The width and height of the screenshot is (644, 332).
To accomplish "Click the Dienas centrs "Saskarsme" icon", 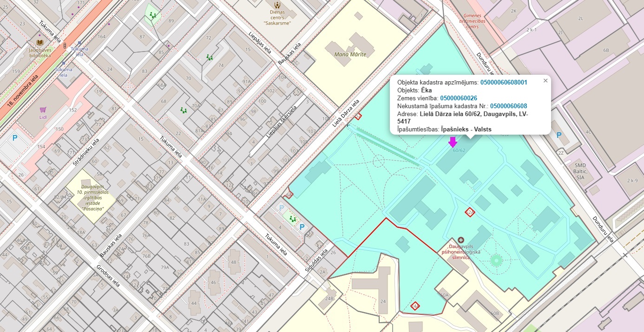I will click(x=277, y=5).
